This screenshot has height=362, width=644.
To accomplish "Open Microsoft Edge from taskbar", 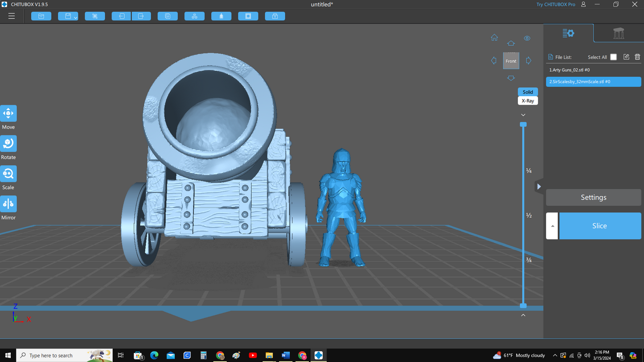I will 154,355.
